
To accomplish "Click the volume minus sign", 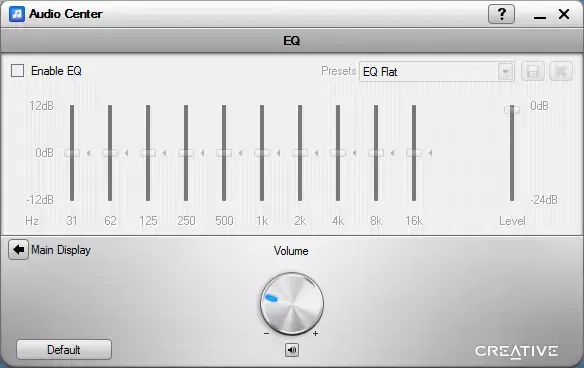I will tap(266, 333).
